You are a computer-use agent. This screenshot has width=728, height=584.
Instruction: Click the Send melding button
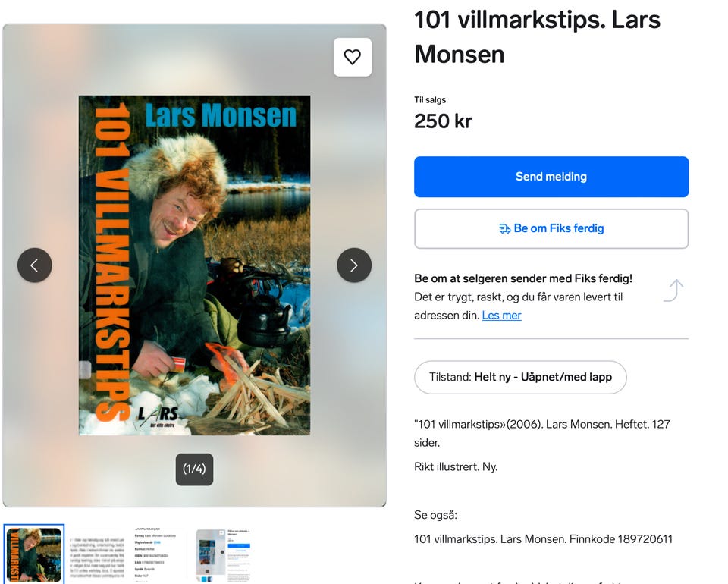pos(551,177)
